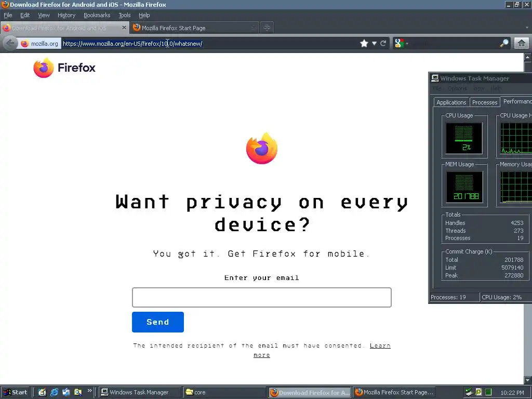Open the File menu
The image size is (532, 399).
point(8,15)
